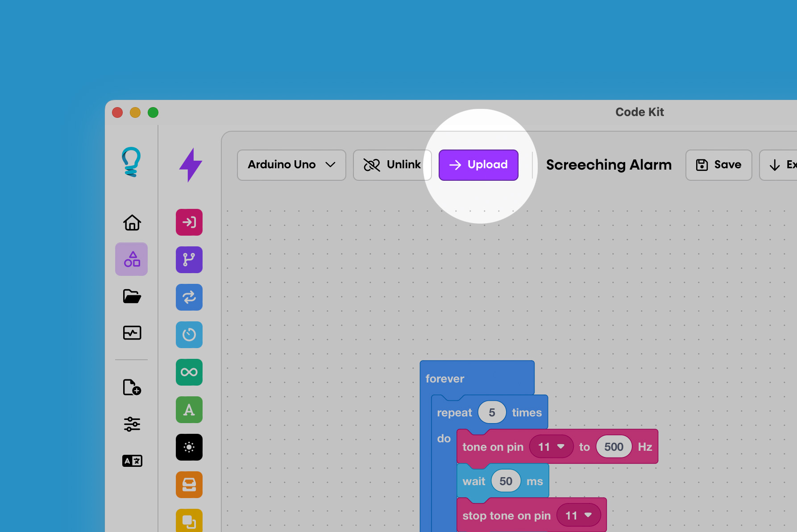The image size is (797, 532).
Task: Open the settings panel
Action: (131, 424)
